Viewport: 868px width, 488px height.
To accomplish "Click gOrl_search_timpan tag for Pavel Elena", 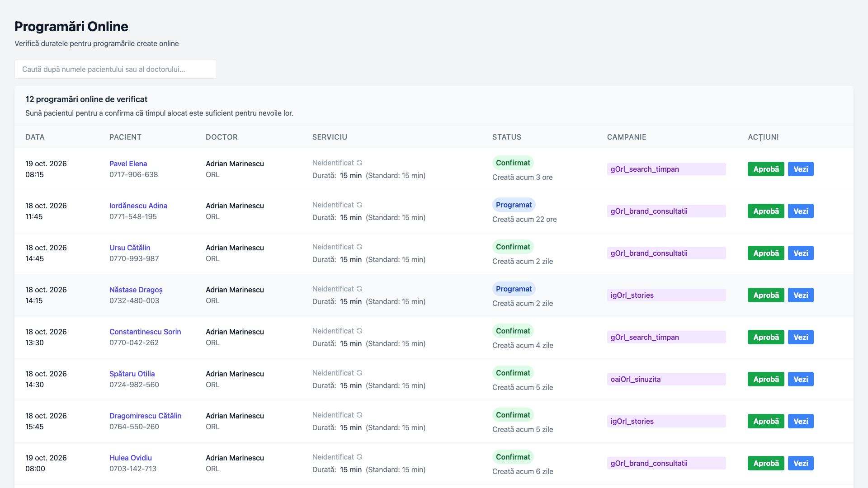I will click(666, 169).
